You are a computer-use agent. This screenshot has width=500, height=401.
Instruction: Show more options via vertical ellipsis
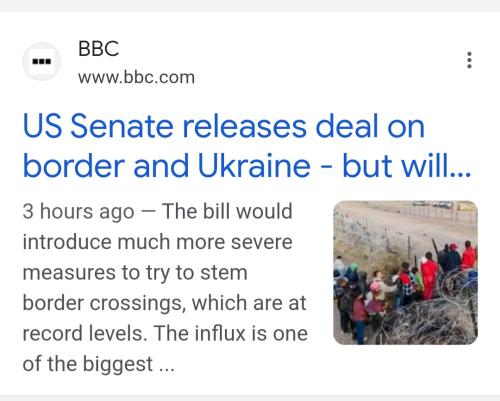coord(469,60)
